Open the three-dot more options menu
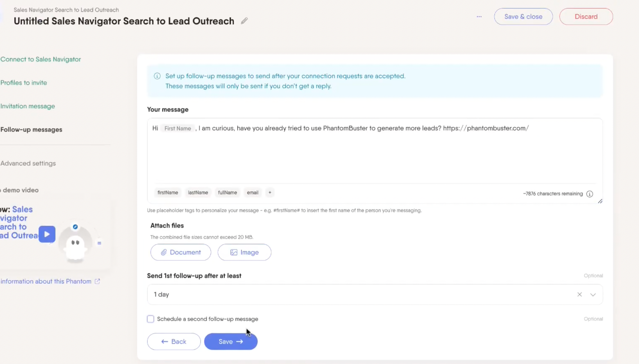This screenshot has width=639, height=364. click(479, 16)
